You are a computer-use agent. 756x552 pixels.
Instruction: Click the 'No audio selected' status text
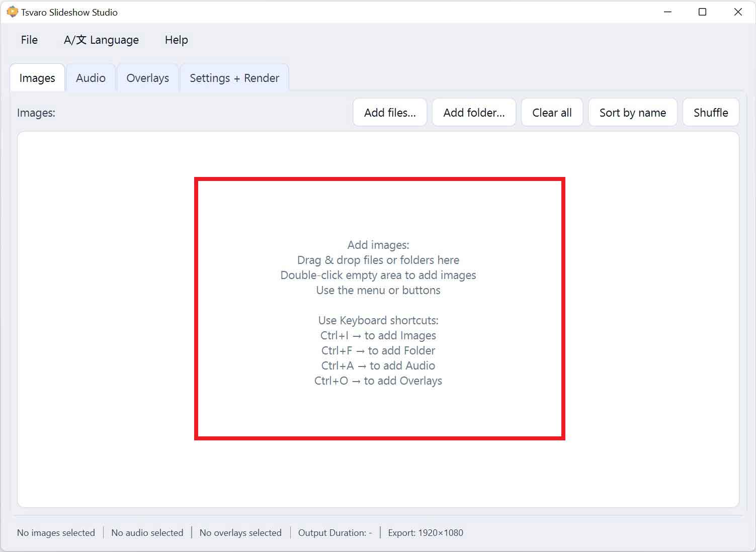147,533
